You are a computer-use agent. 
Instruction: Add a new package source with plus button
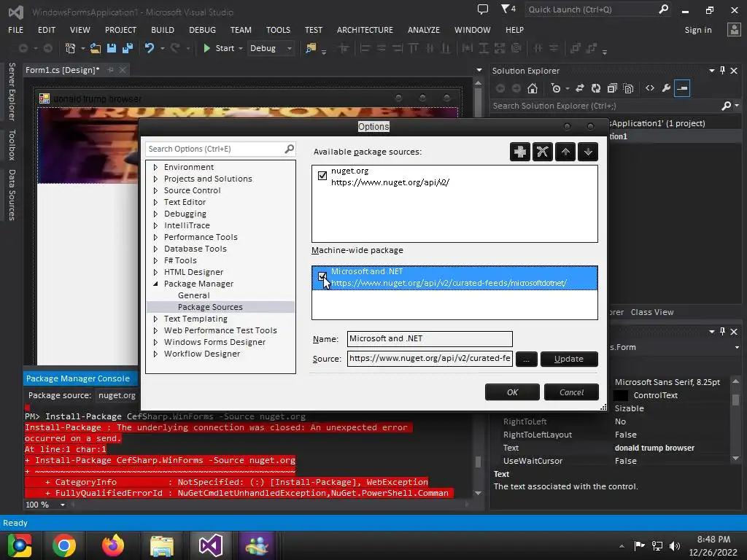(x=519, y=152)
